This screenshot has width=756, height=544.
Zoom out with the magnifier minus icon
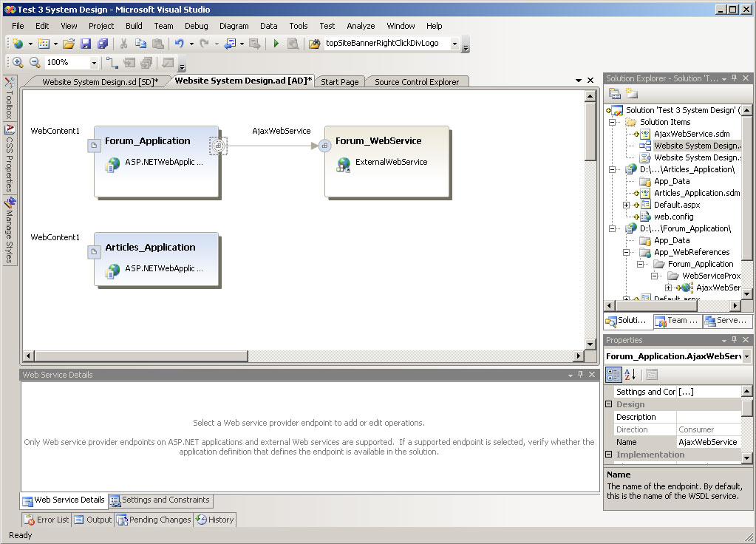coord(35,62)
